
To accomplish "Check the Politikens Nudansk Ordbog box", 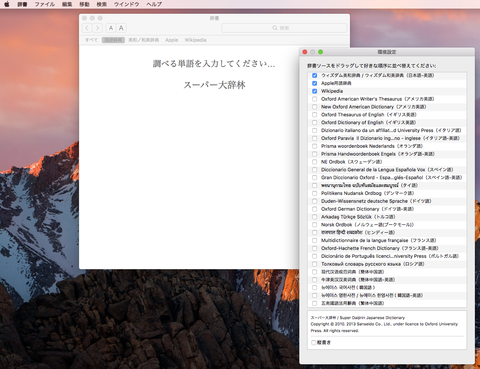I will tap(314, 193).
